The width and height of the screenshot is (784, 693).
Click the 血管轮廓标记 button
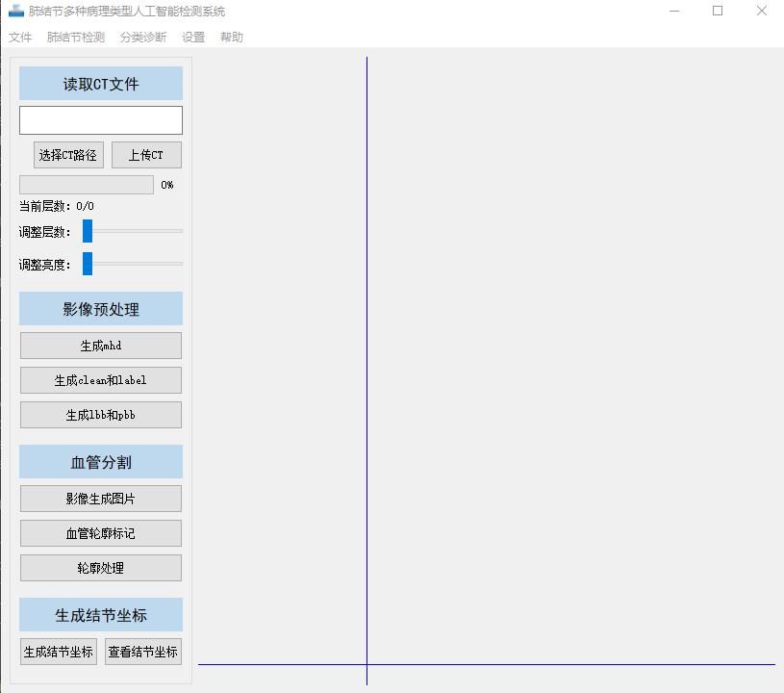click(101, 533)
